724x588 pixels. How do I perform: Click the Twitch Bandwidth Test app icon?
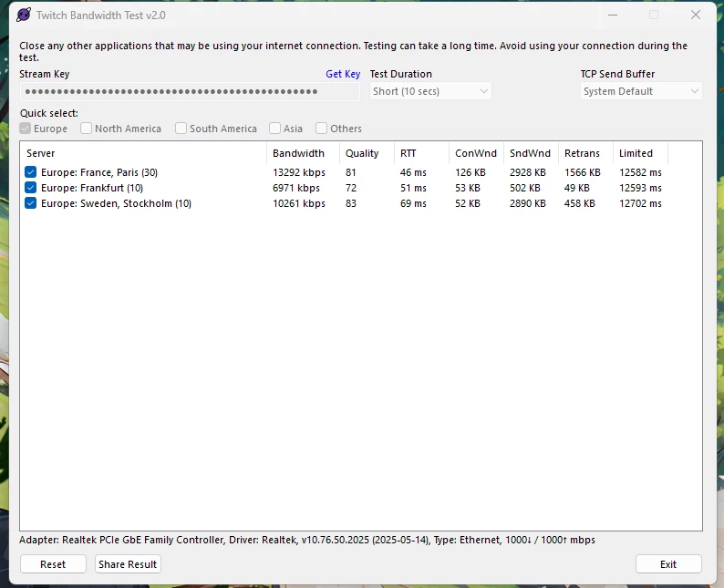click(24, 15)
